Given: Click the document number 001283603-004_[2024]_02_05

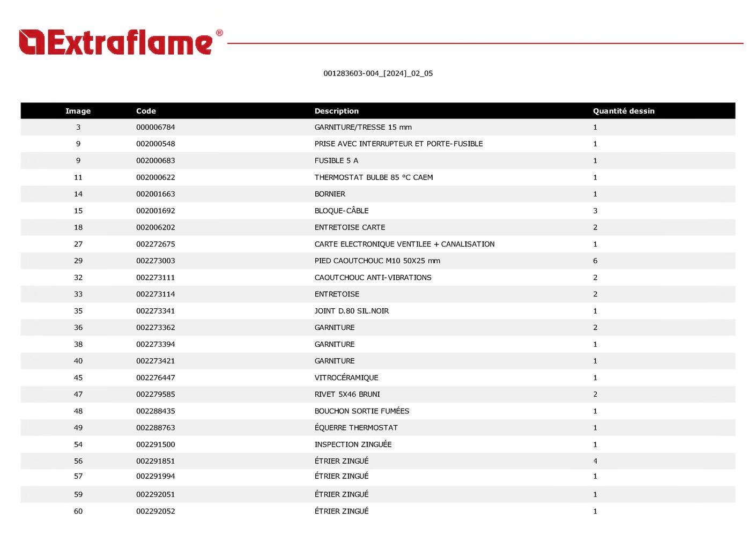Looking at the screenshot, I should 377,73.
